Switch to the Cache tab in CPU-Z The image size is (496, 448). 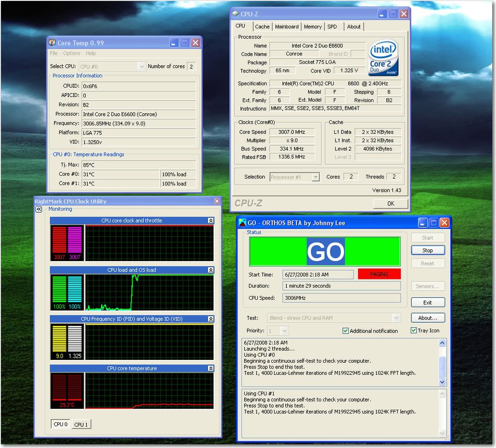point(262,27)
